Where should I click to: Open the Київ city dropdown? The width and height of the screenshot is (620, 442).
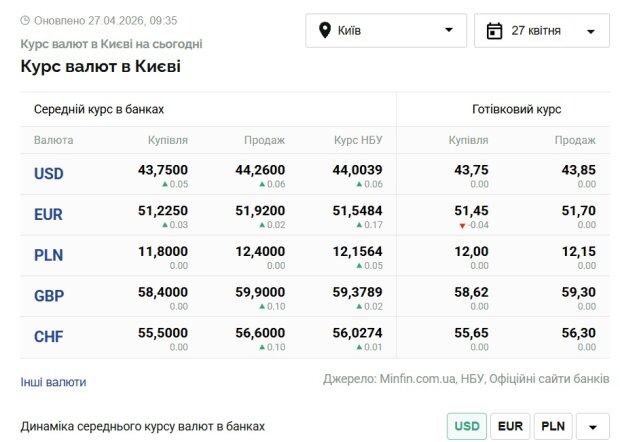[x=386, y=30]
